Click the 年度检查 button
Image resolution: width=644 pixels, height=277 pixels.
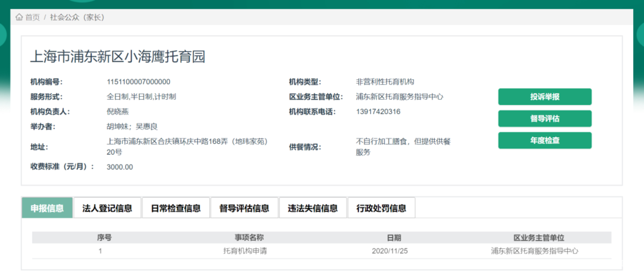click(x=545, y=140)
